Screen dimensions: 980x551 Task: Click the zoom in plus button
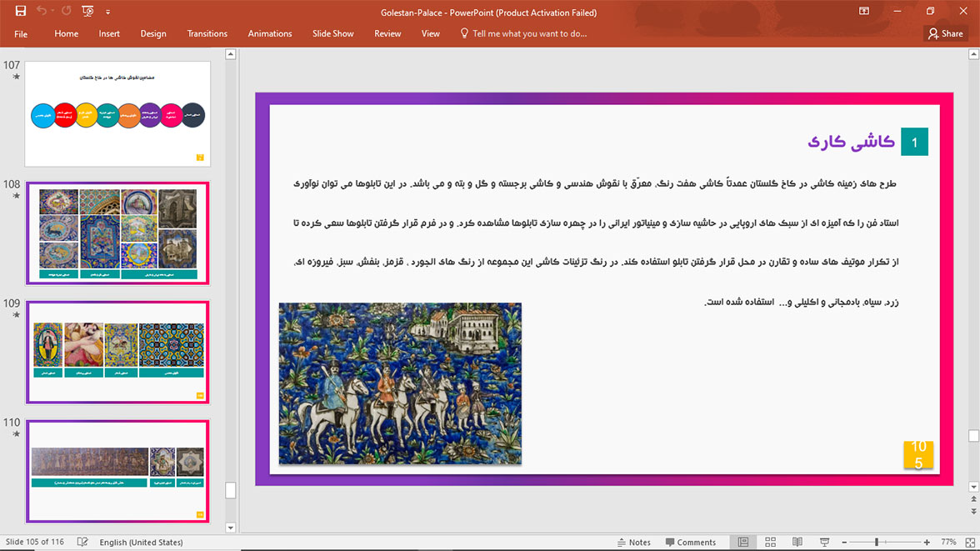tap(927, 542)
